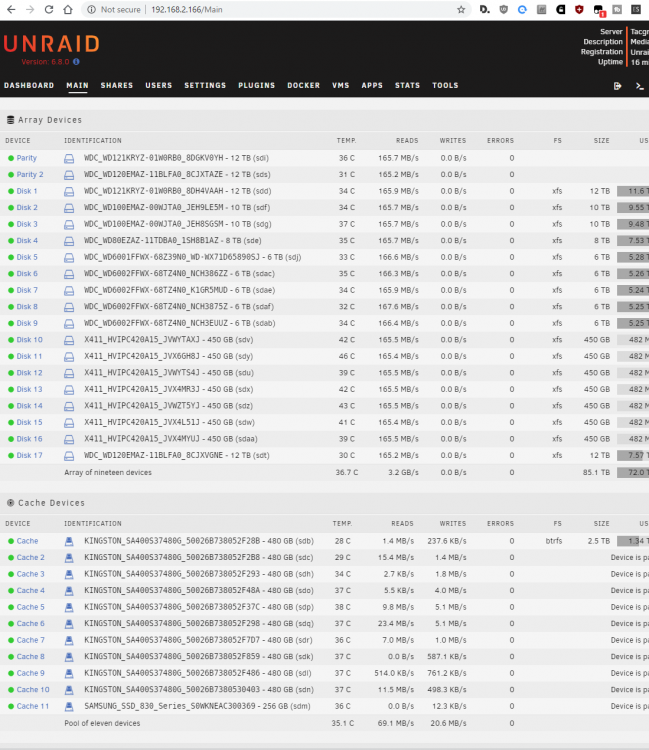Click the drive icon for Disk 15
Screen dimensions: 649x750
coord(69,422)
